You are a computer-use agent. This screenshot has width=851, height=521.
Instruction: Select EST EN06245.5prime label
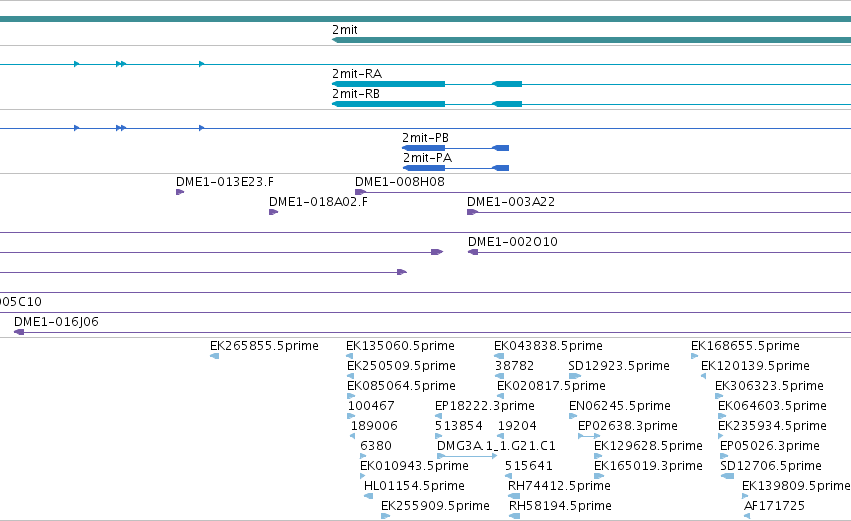[620, 406]
